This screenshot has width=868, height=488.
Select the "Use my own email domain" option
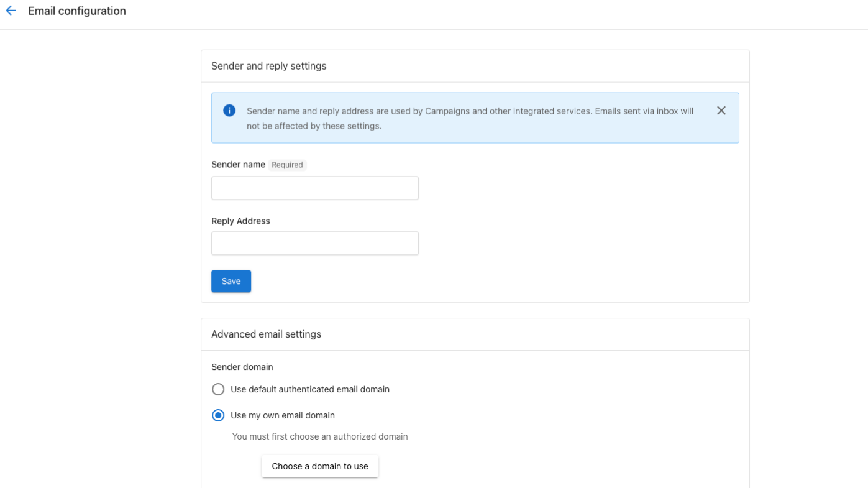click(x=218, y=415)
